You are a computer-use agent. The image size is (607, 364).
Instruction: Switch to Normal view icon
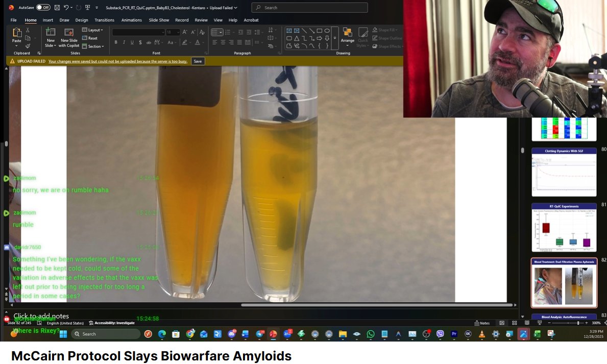point(502,323)
